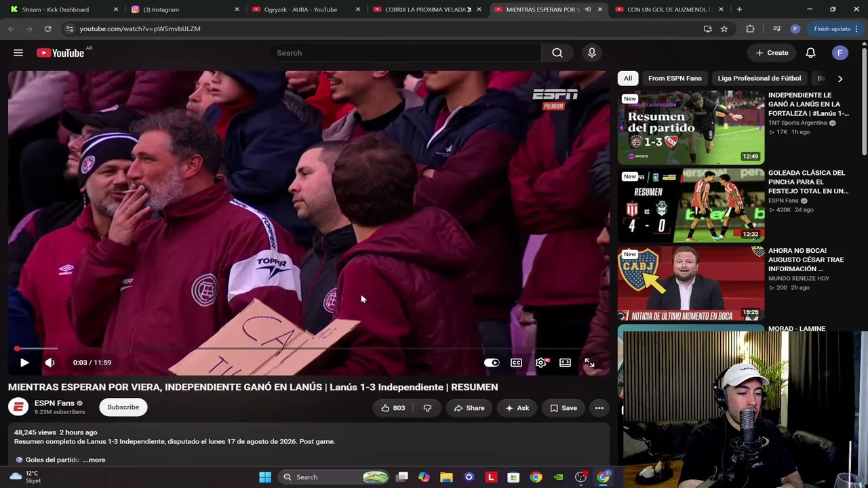The height and width of the screenshot is (488, 868).
Task: Open the Goleada clásica del Pincha title
Action: (808, 182)
